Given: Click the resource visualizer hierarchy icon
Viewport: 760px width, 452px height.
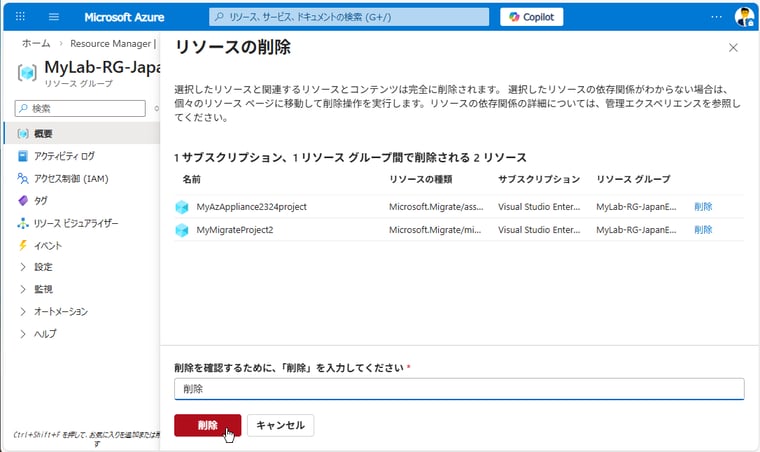Looking at the screenshot, I should click(x=23, y=223).
